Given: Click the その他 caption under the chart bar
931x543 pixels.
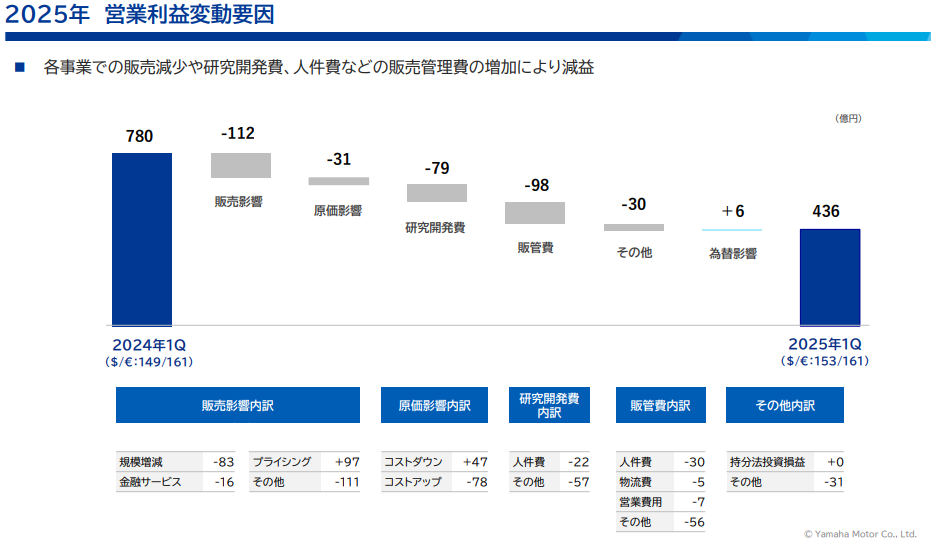Looking at the screenshot, I should (634, 253).
